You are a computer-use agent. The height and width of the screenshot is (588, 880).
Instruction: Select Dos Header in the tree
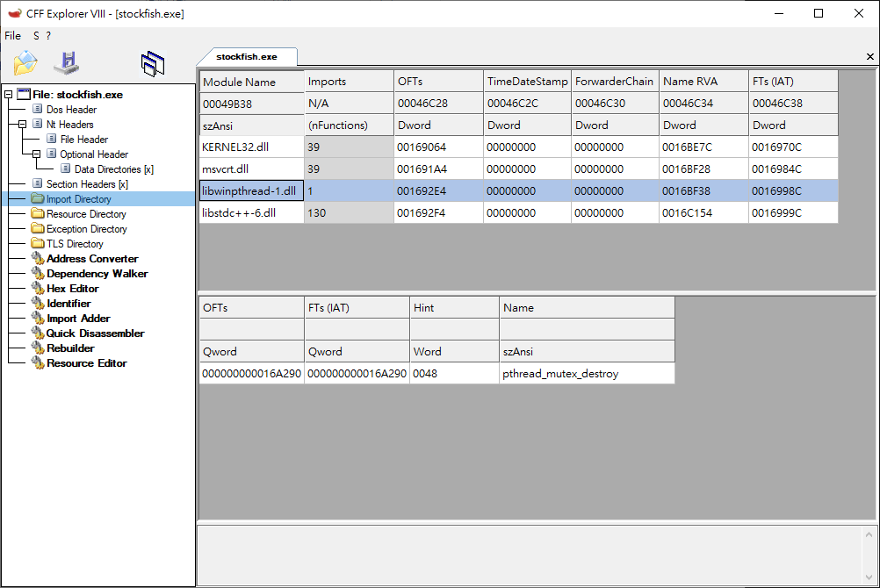(x=71, y=110)
